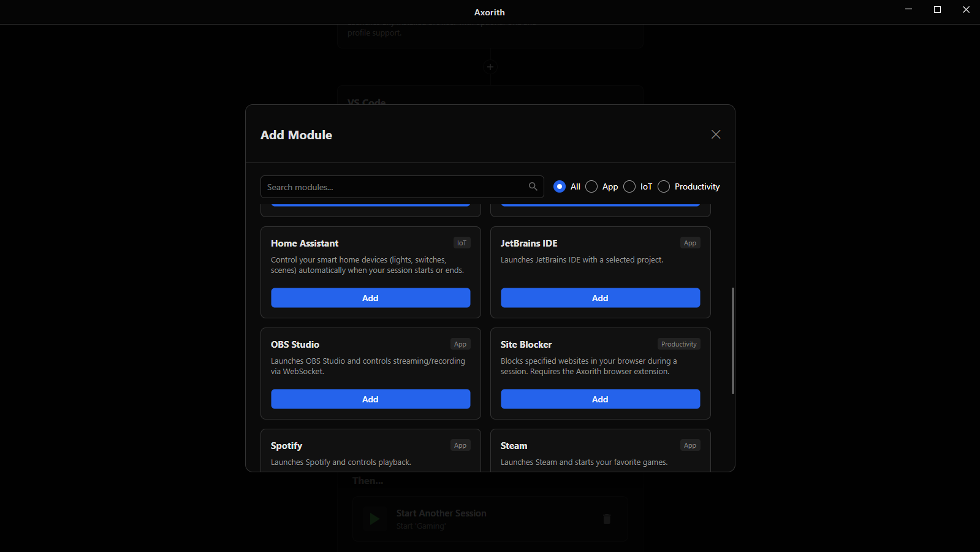Click 'Launches Spotify and controls playback.' text
Image resolution: width=980 pixels, height=552 pixels.
pos(341,462)
